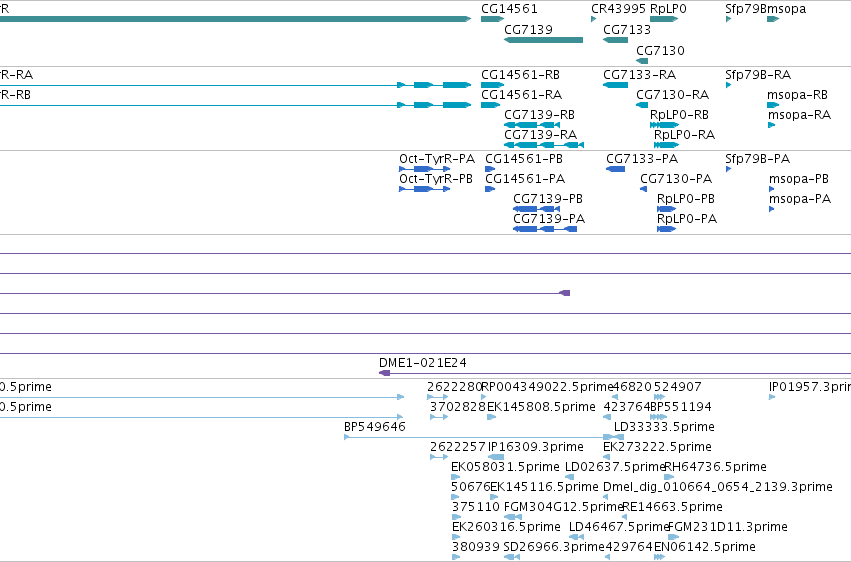Select the CG14561 gene feature label
851x562 pixels.
pyautogui.click(x=509, y=9)
